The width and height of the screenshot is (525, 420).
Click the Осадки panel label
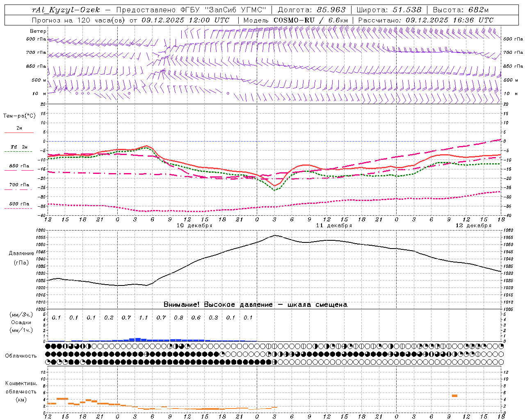tap(21, 322)
